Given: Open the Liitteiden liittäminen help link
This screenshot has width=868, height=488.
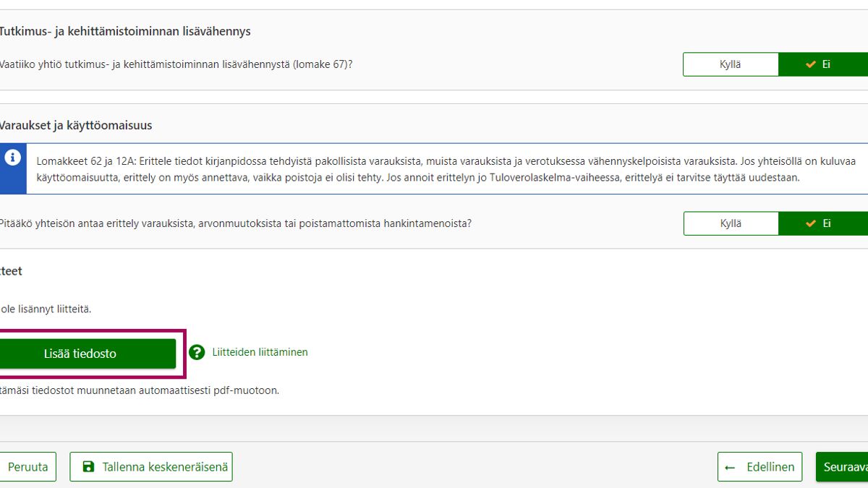Looking at the screenshot, I should 260,352.
